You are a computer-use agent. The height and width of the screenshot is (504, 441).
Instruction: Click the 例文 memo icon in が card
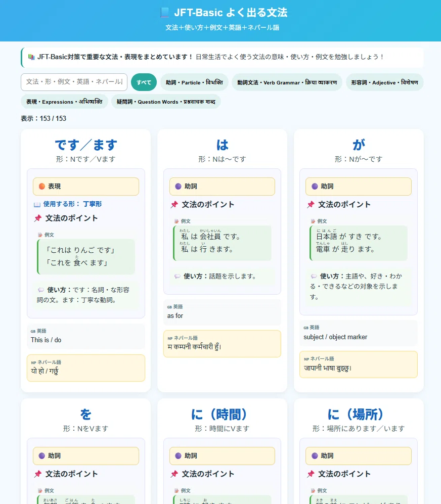313,221
